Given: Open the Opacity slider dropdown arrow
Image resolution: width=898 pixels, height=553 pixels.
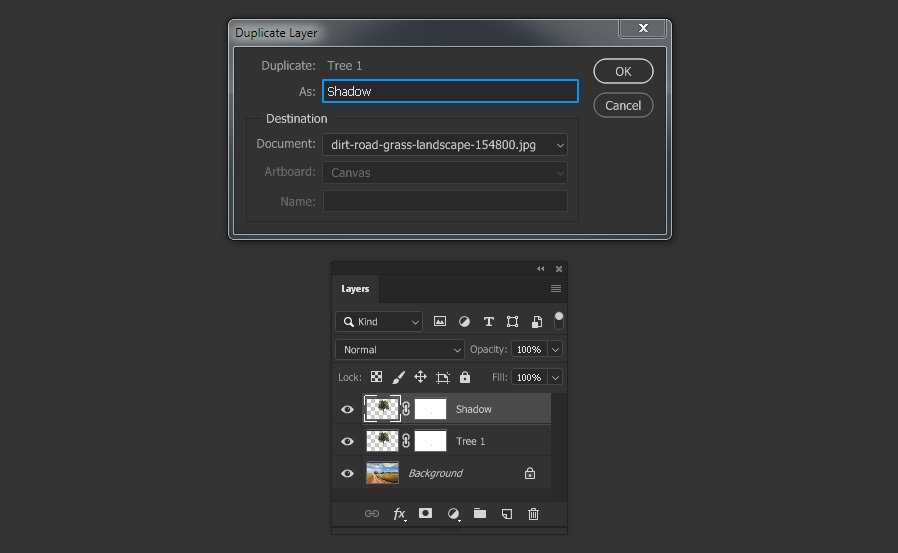Looking at the screenshot, I should pos(555,350).
